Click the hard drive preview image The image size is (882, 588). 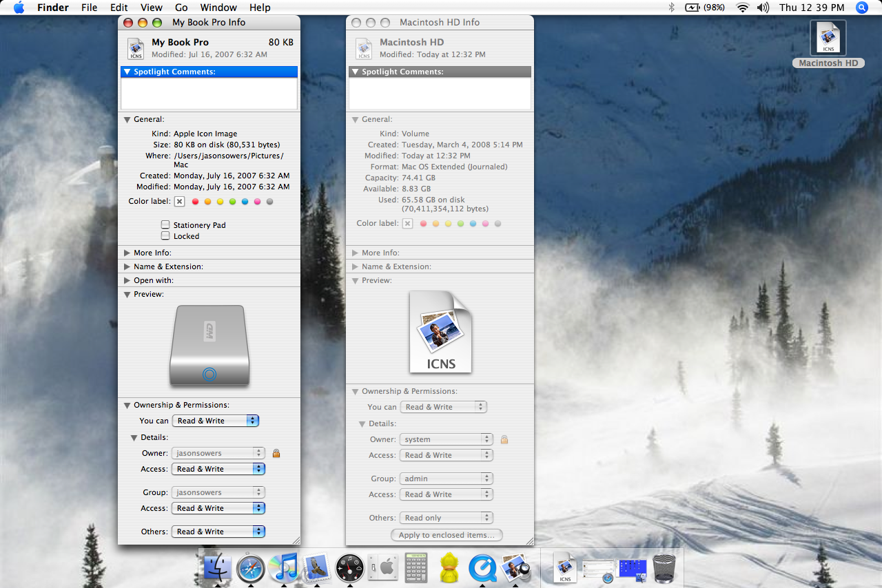pyautogui.click(x=209, y=345)
